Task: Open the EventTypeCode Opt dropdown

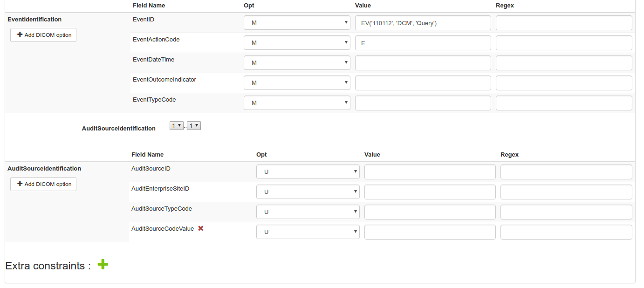Action: coord(297,103)
